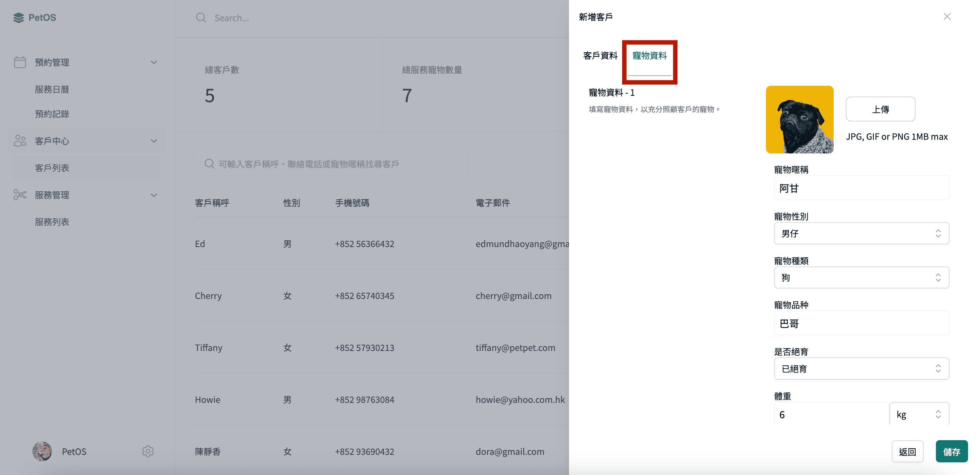This screenshot has width=980, height=475.
Task: Switch to the 客戶資料 tab
Action: click(x=600, y=55)
